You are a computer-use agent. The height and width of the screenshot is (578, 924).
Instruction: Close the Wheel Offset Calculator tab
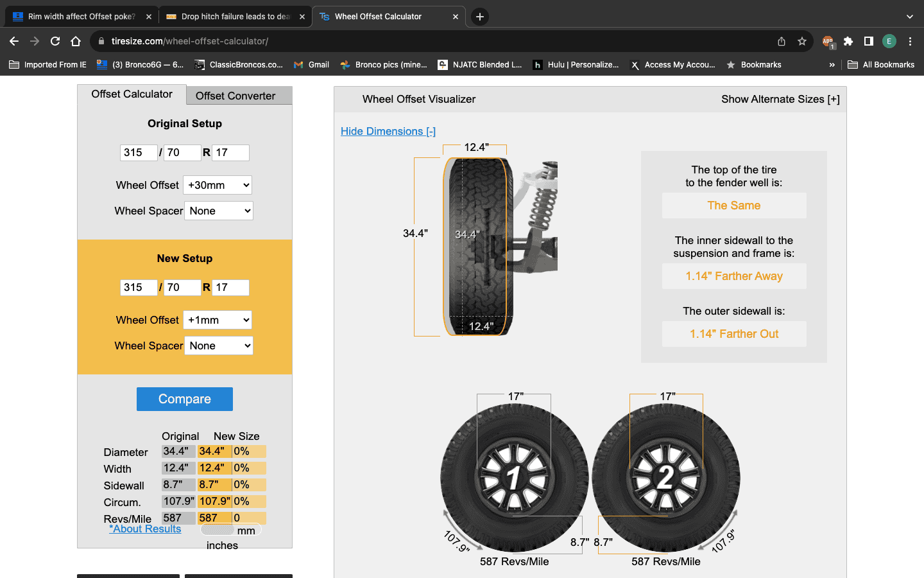[x=456, y=17]
